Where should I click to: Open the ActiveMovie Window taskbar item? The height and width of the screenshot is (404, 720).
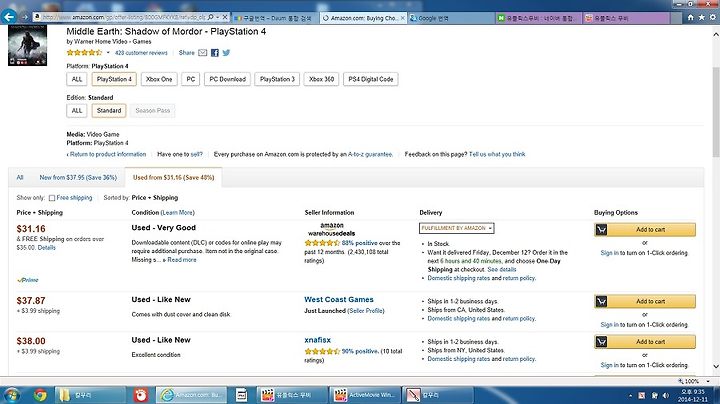pos(365,395)
